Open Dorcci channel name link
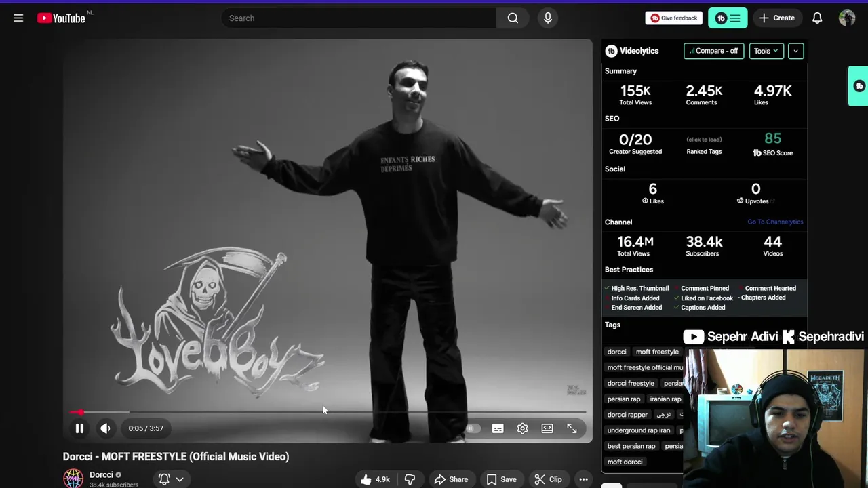Screen dimensions: 868x488 (x=101, y=474)
